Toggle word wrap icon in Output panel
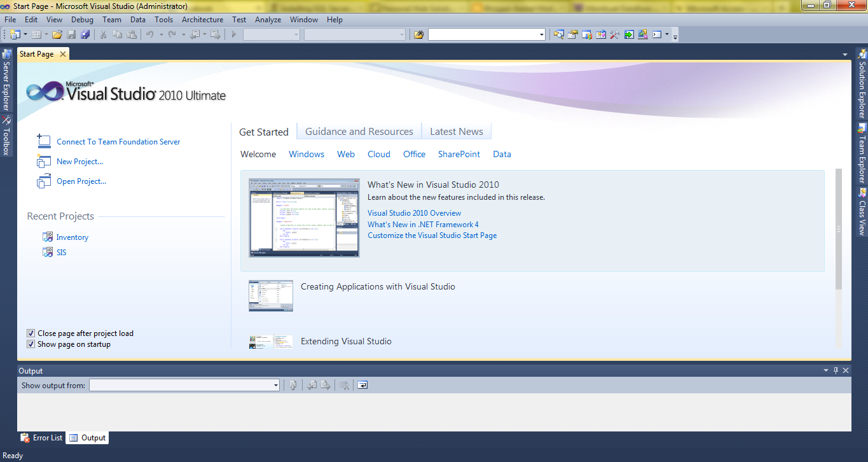The height and width of the screenshot is (462, 868). click(362, 385)
